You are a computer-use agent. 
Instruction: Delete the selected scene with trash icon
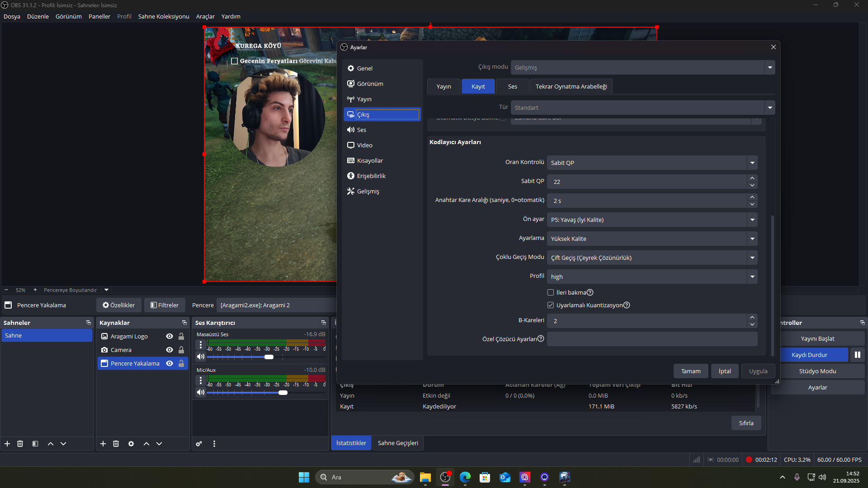(20, 444)
